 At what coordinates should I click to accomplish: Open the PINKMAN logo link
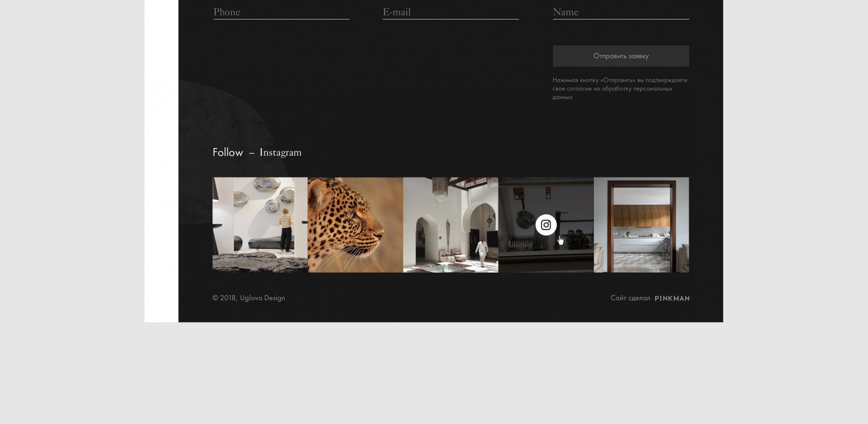coord(672,298)
